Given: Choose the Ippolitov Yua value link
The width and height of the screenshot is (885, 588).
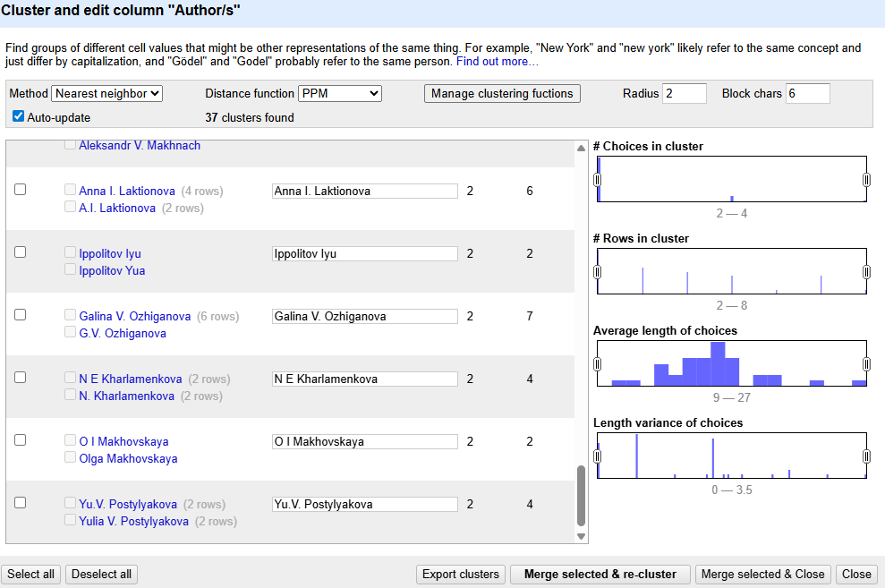Looking at the screenshot, I should (x=112, y=270).
